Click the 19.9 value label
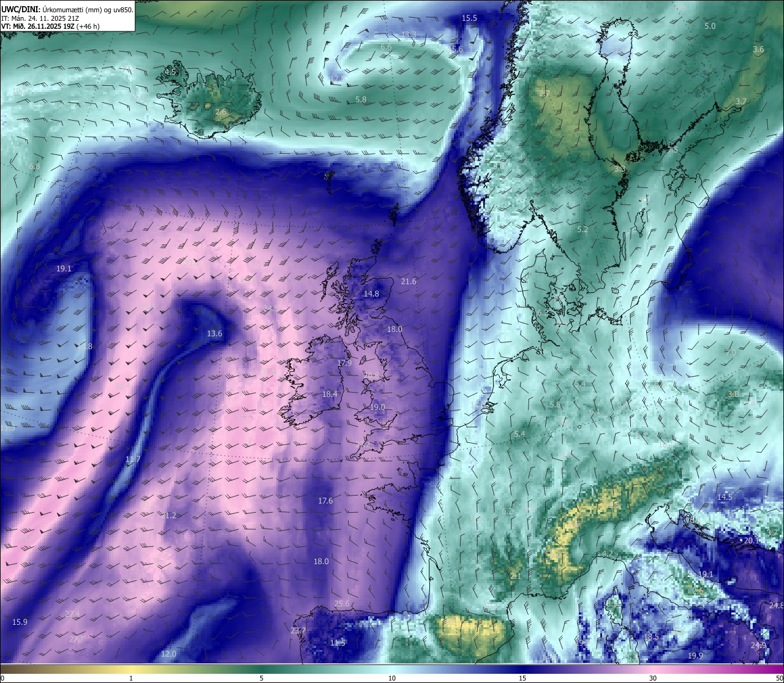Viewport: 784px width, 683px height. [695, 656]
